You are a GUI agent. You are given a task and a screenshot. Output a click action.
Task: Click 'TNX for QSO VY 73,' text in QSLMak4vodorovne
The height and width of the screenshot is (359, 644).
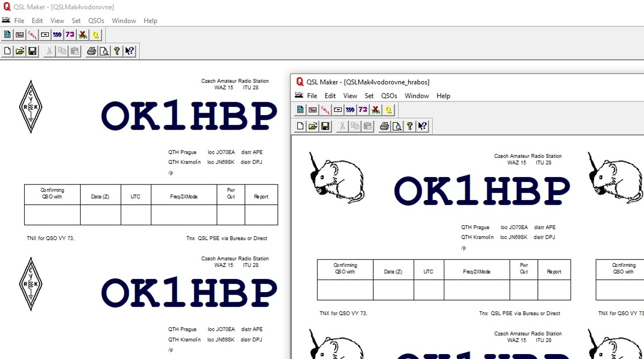[50, 238]
